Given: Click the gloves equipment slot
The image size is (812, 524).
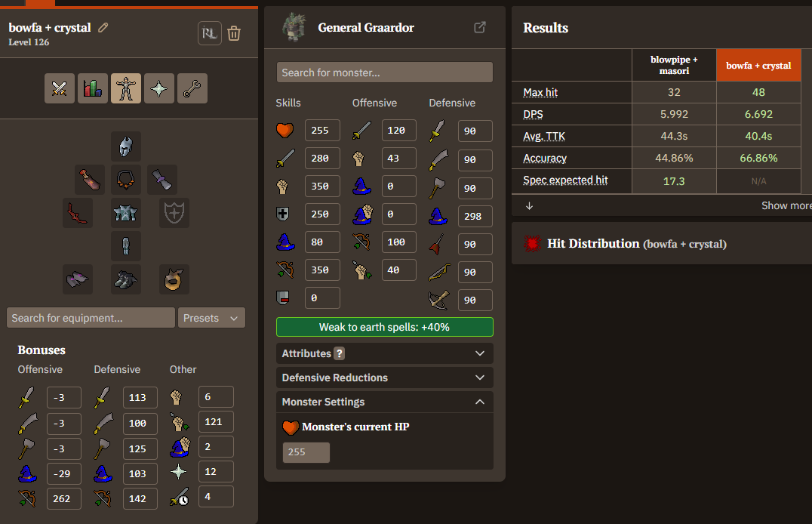Looking at the screenshot, I should pyautogui.click(x=78, y=279).
